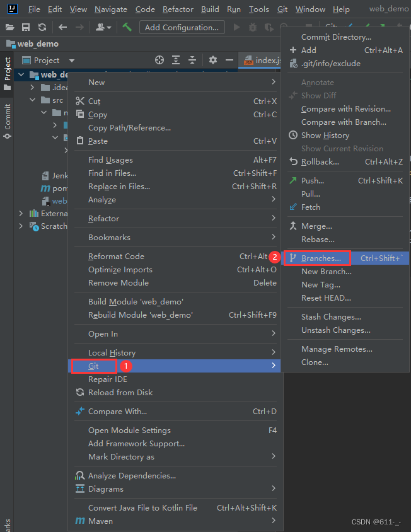Expand the Scratches node
Image resolution: width=411 pixels, height=532 pixels.
pyautogui.click(x=21, y=226)
